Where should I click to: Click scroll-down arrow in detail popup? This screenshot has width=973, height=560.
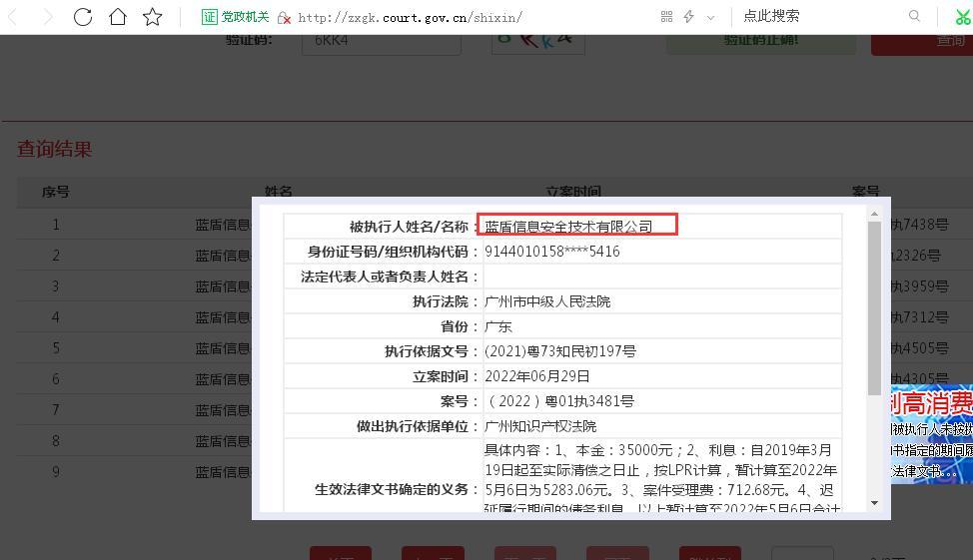pos(874,503)
